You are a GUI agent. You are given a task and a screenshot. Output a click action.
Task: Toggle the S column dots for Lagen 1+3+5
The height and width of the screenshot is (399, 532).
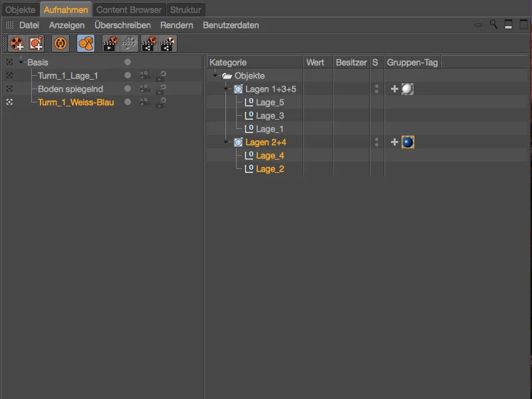[x=376, y=89]
